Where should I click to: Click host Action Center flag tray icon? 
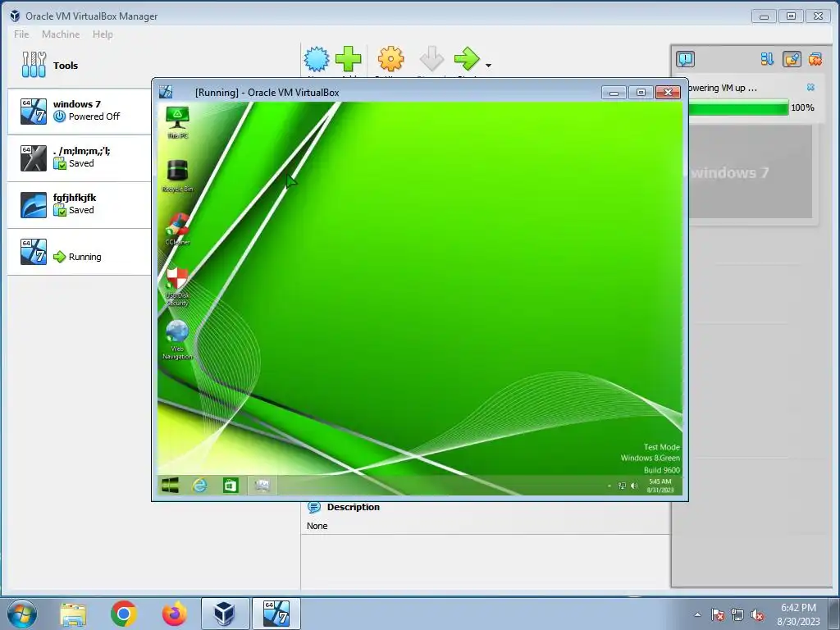click(718, 614)
